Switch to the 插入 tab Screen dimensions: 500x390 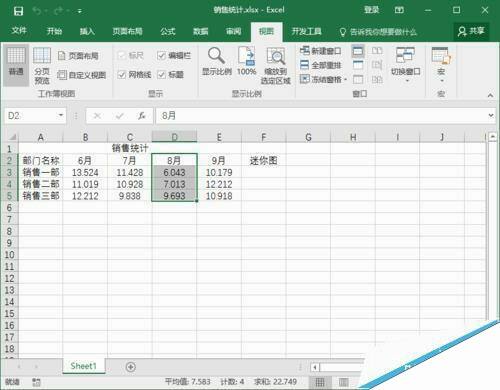[x=87, y=31]
